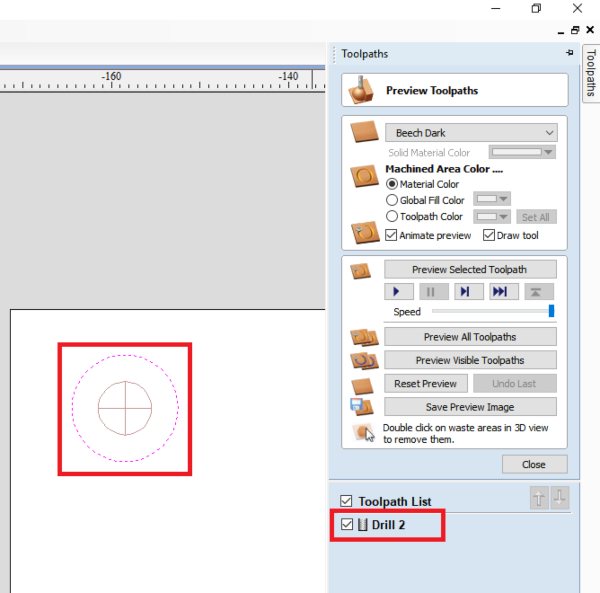The image size is (600, 593).
Task: Click Preview Visible Toolpaths button
Action: (x=470, y=360)
